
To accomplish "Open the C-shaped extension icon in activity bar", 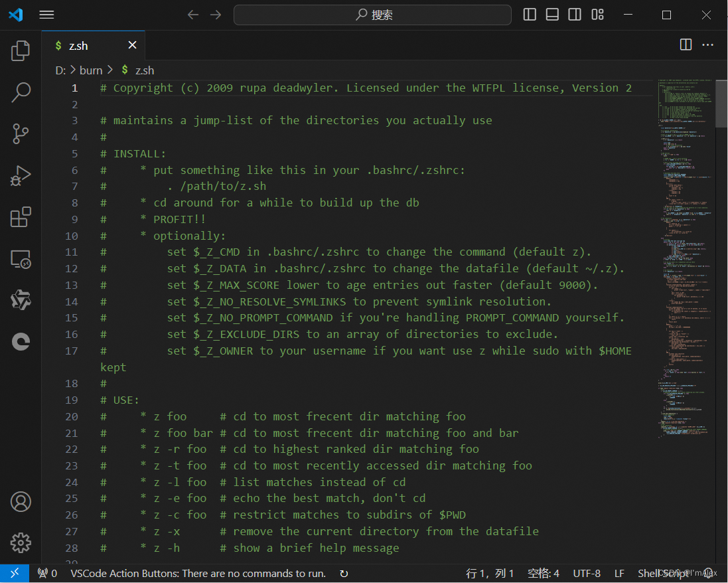I will coord(21,341).
